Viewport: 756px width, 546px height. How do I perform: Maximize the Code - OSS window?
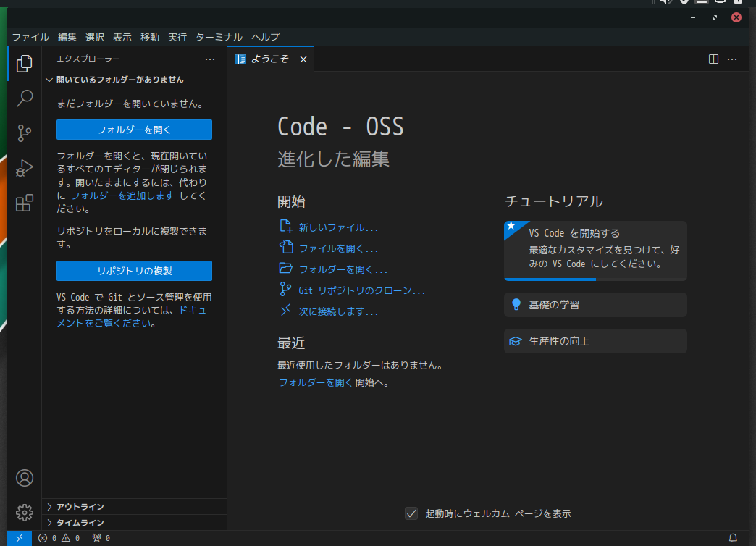coord(715,17)
